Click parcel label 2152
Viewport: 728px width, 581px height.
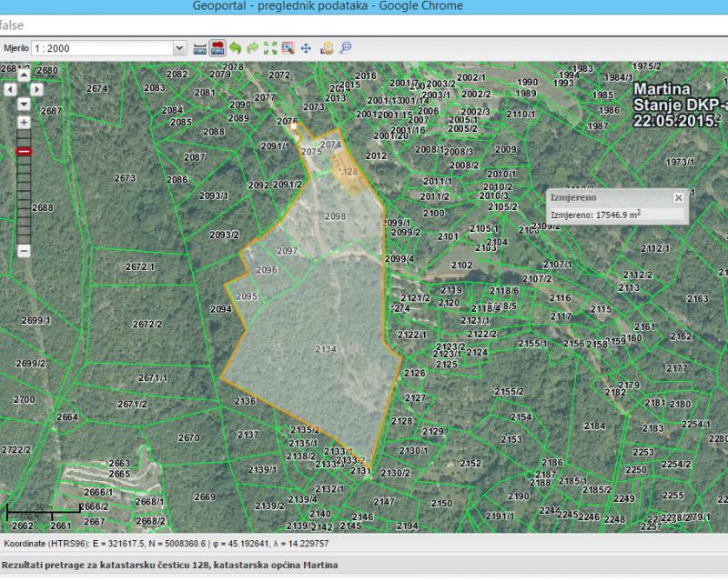(470, 463)
